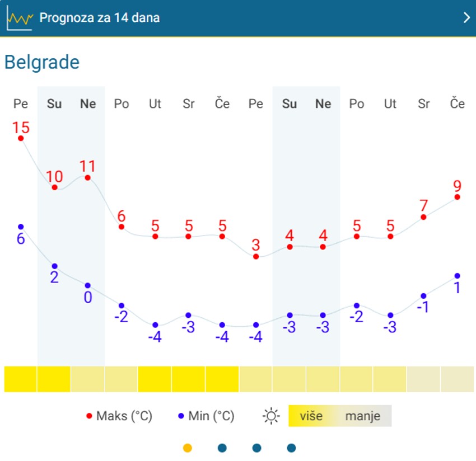Image resolution: width=476 pixels, height=461 pixels.
Task: Click the first Friday's bright yellow sunshine cell
Action: pyautogui.click(x=21, y=379)
